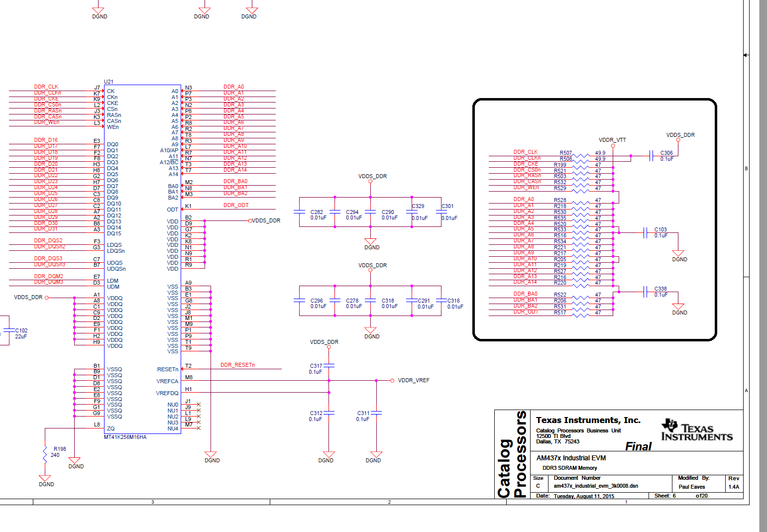Click the AM437x Industrial EVM title

571,458
